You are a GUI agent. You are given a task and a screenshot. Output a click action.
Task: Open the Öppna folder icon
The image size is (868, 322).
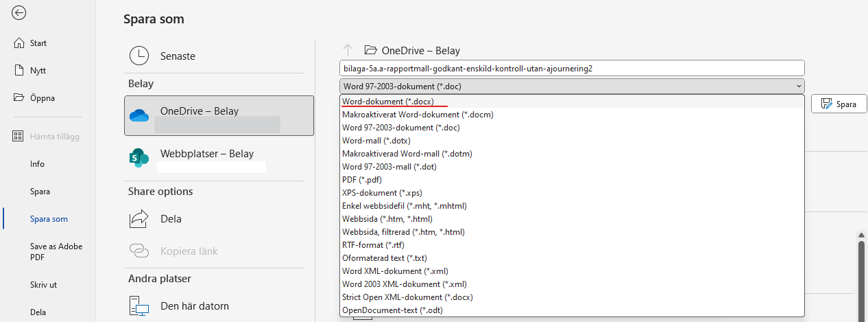19,97
